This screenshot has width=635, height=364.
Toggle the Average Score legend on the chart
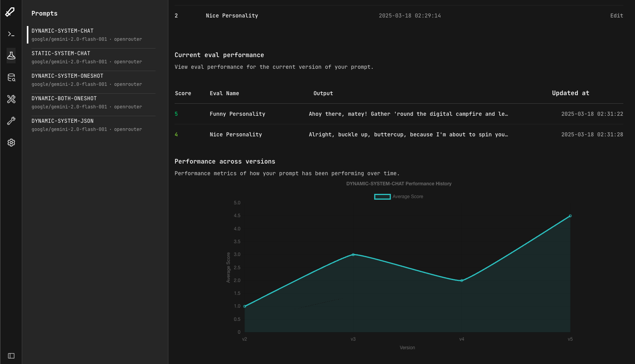coord(398,197)
